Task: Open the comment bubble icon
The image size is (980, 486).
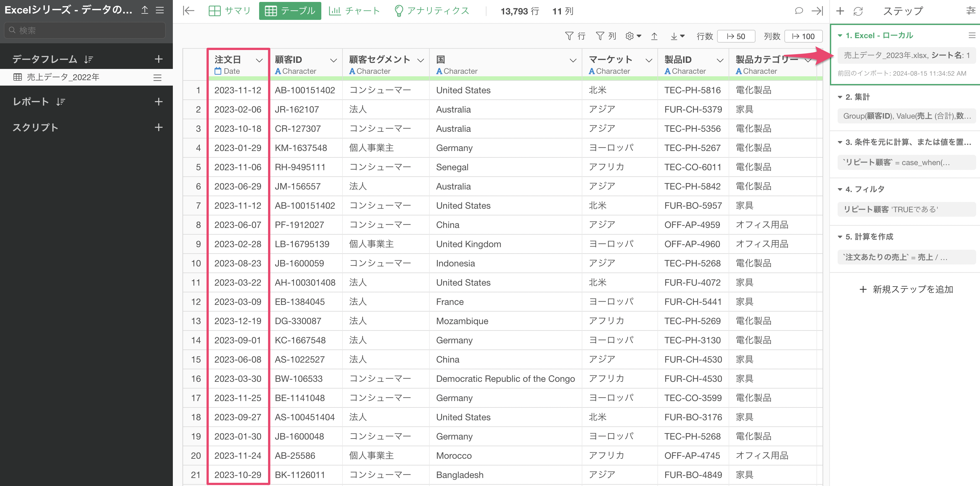Action: [798, 11]
